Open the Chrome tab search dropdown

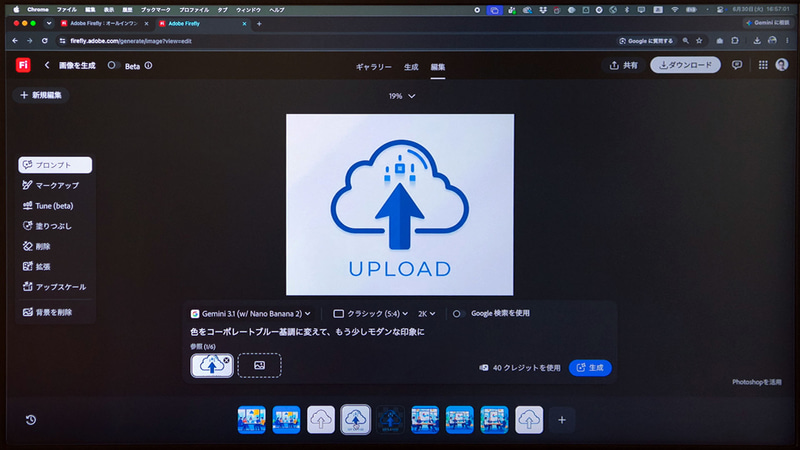coord(48,23)
